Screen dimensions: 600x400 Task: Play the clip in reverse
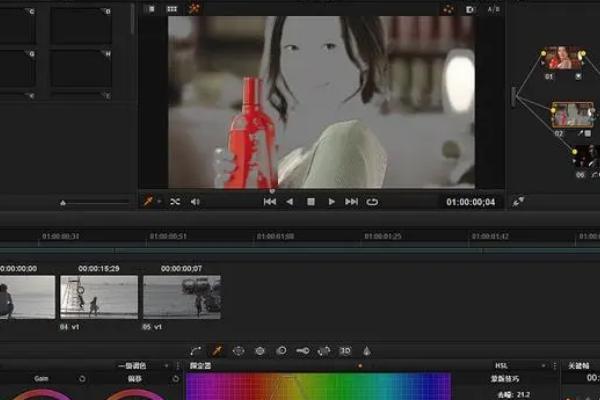coord(290,201)
